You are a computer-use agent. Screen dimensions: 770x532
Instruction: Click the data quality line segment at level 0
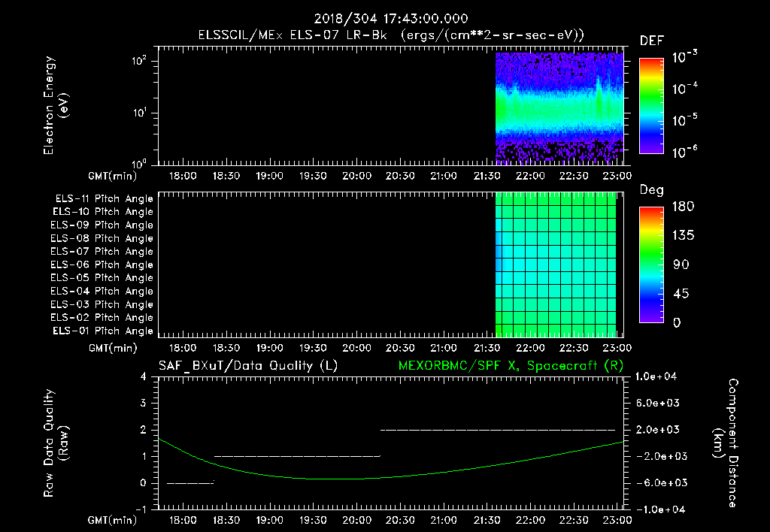coord(190,483)
